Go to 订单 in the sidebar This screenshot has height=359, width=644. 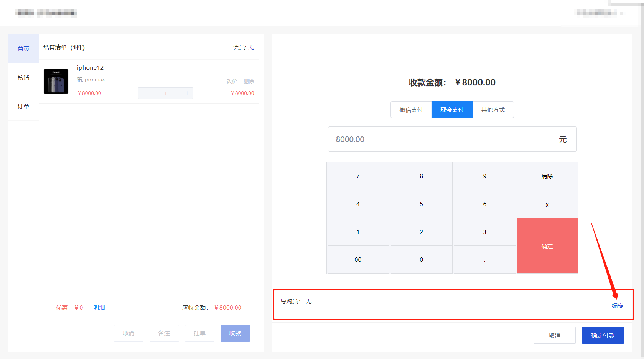point(23,107)
